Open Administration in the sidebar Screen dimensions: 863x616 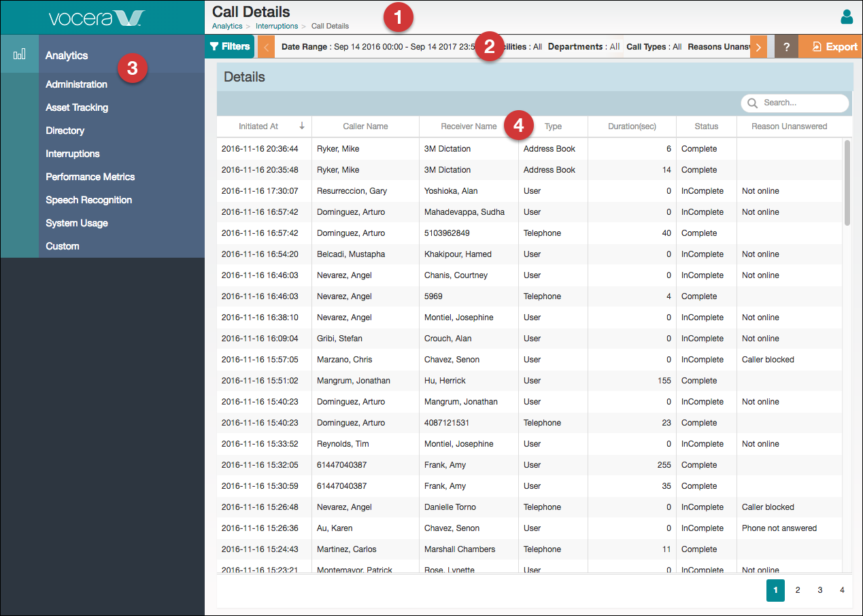(x=76, y=84)
